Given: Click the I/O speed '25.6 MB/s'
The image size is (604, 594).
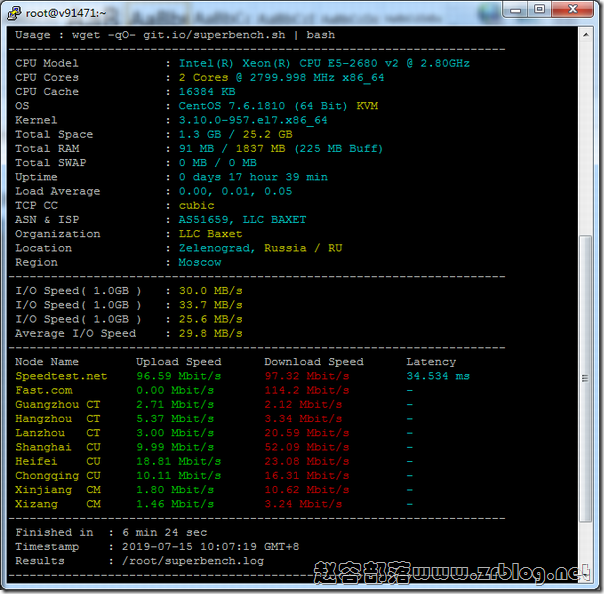Looking at the screenshot, I should (211, 319).
